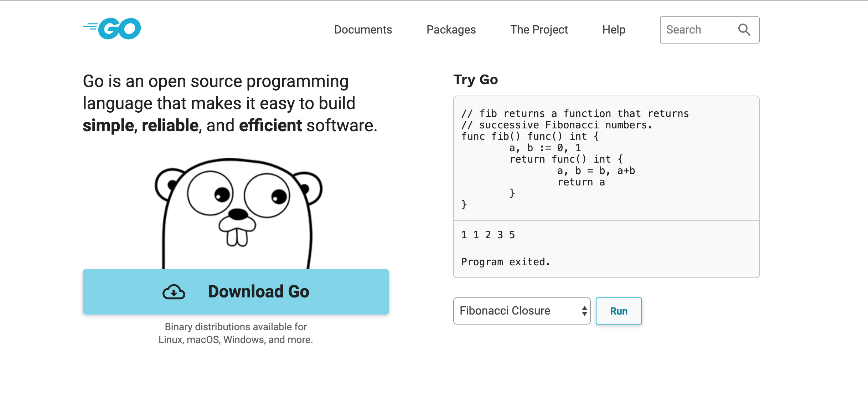Click the cloud download icon

point(174,292)
